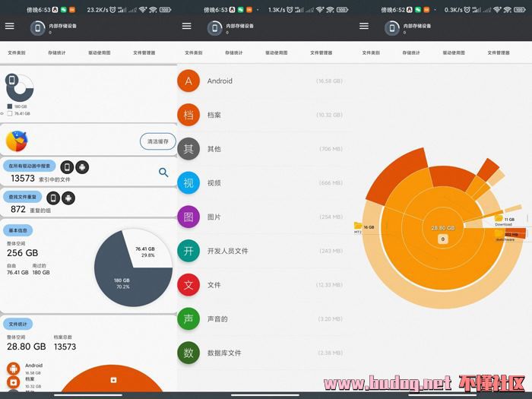Open the 其他 category circle icon
532x399 pixels.
(188, 149)
